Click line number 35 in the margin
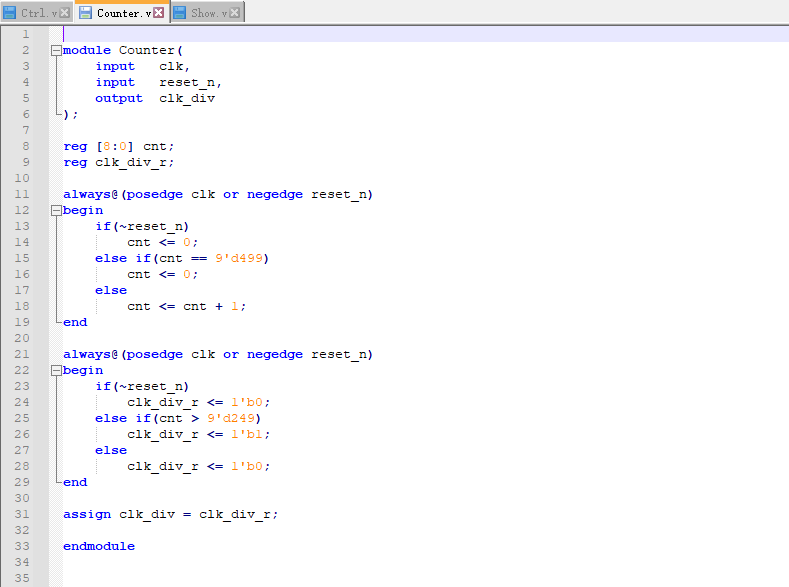Screen dimensions: 789x587 [22, 578]
